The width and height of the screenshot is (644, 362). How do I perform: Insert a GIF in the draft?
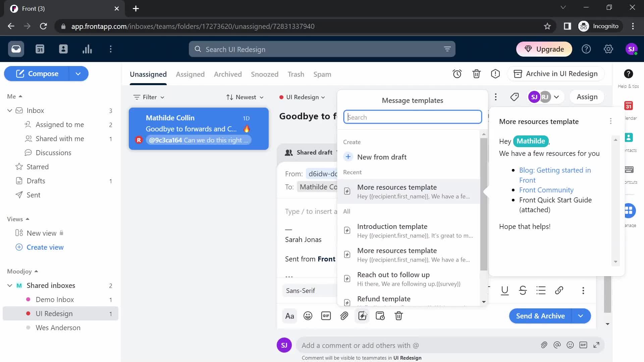pyautogui.click(x=326, y=316)
